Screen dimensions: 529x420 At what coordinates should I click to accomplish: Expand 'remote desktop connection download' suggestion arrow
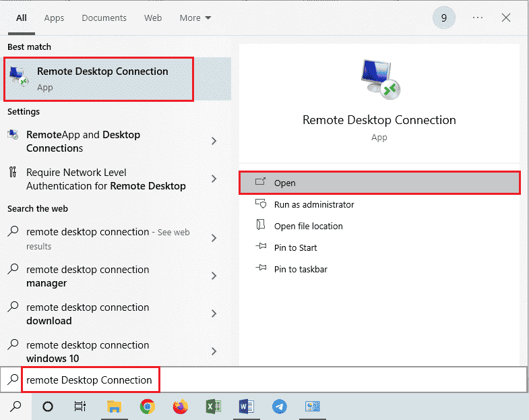pos(214,313)
